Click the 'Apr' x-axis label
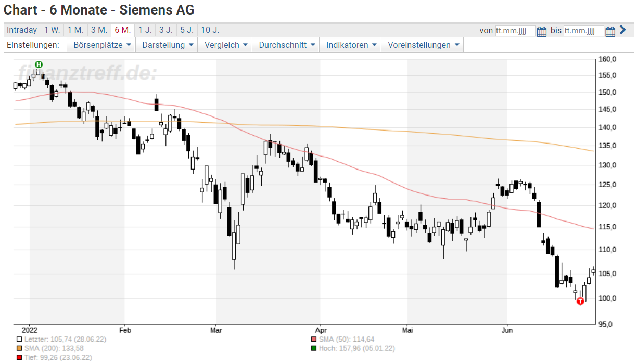The width and height of the screenshot is (637, 364). coord(321,329)
